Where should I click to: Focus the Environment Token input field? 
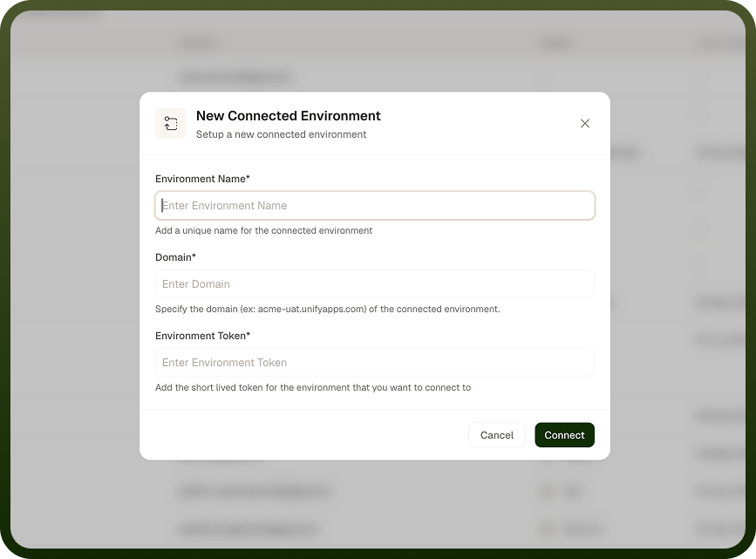(375, 362)
